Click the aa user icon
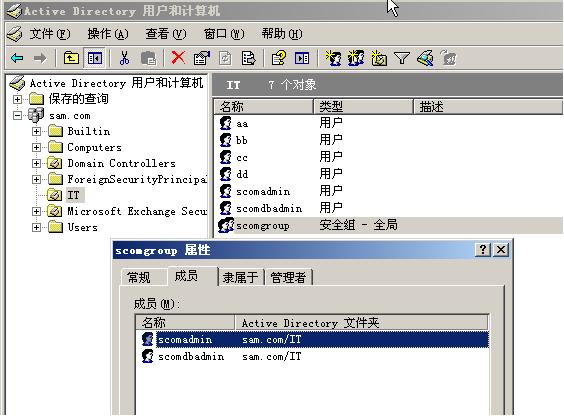Screen dimensions: 564x416 226,123
